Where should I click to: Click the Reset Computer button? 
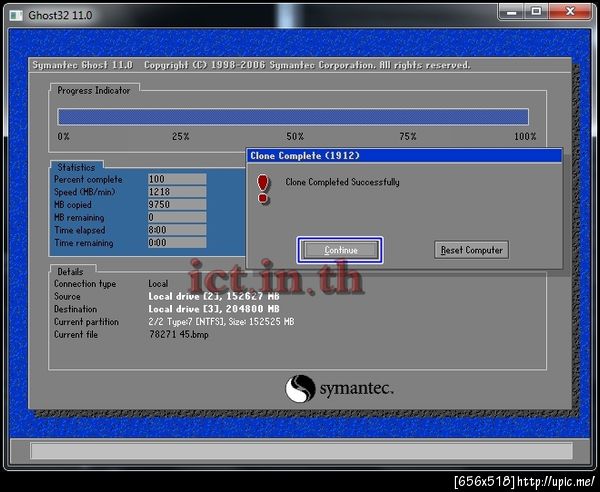coord(471,250)
